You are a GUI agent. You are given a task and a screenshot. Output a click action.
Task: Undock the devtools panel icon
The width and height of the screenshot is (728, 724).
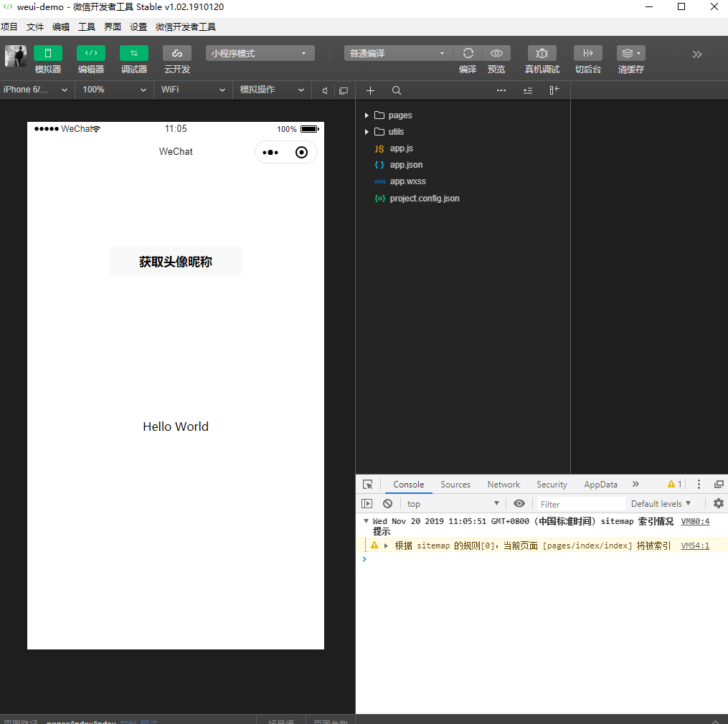click(x=719, y=485)
